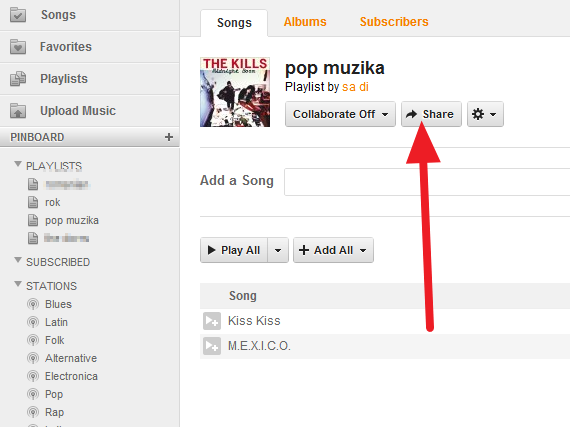Switch to the Subscribers tab
The width and height of the screenshot is (570, 427).
pyautogui.click(x=394, y=22)
